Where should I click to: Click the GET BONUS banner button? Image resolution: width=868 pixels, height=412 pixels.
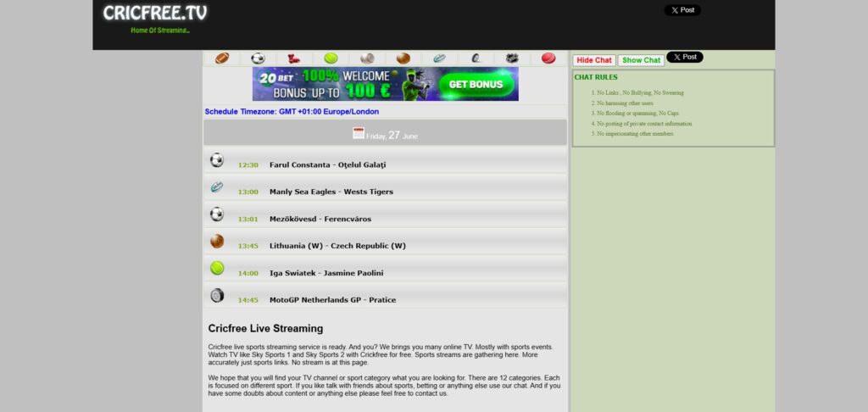[476, 85]
